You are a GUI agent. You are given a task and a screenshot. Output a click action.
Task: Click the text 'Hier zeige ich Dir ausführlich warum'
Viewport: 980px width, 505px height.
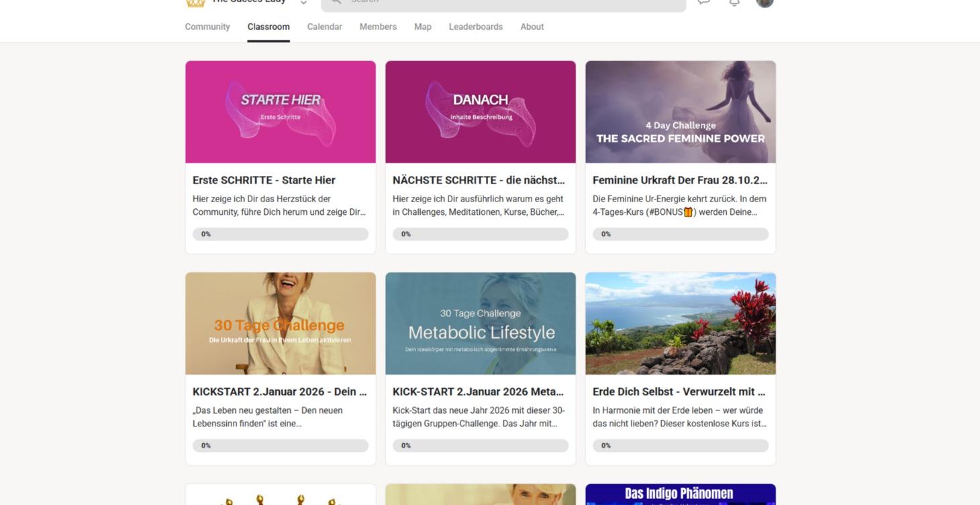pyautogui.click(x=479, y=205)
